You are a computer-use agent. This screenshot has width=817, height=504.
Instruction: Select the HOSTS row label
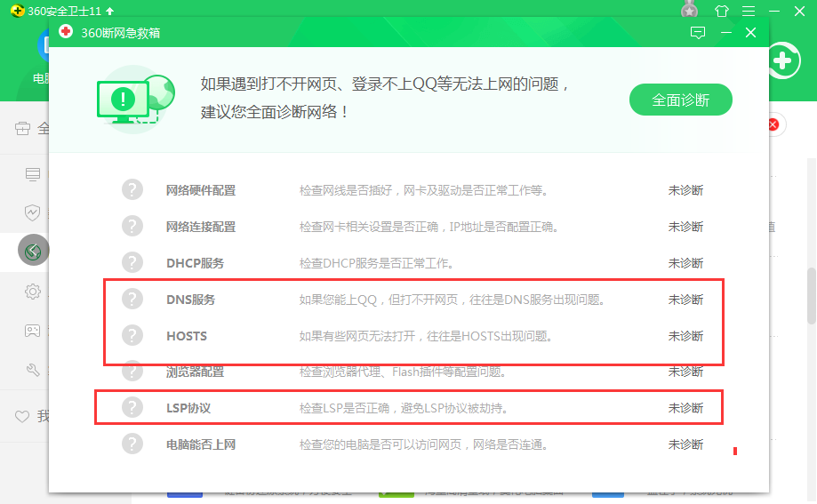click(187, 336)
